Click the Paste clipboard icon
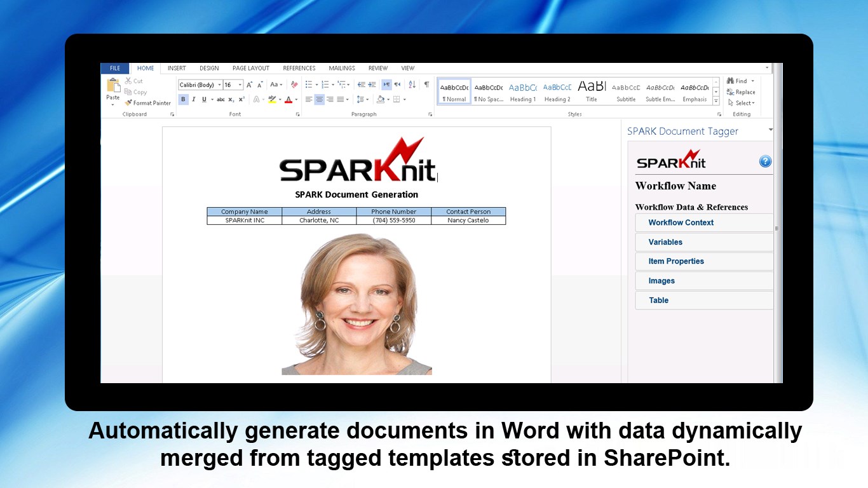 [113, 85]
